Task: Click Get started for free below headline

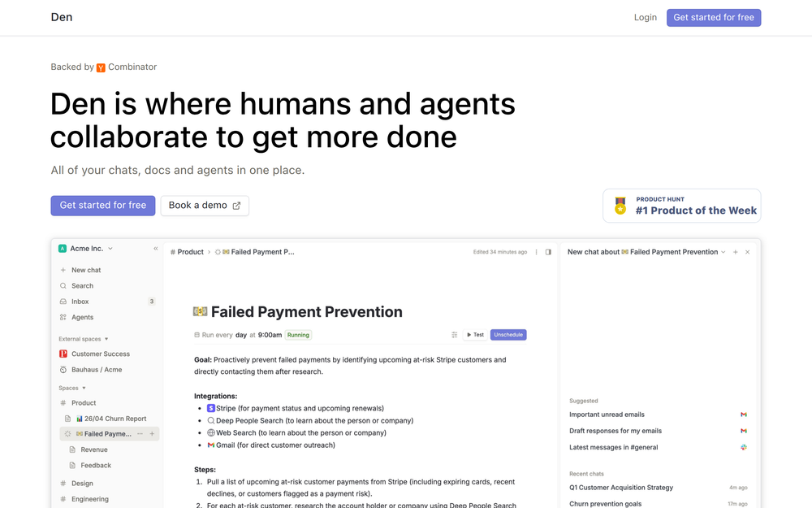Action: pyautogui.click(x=103, y=206)
